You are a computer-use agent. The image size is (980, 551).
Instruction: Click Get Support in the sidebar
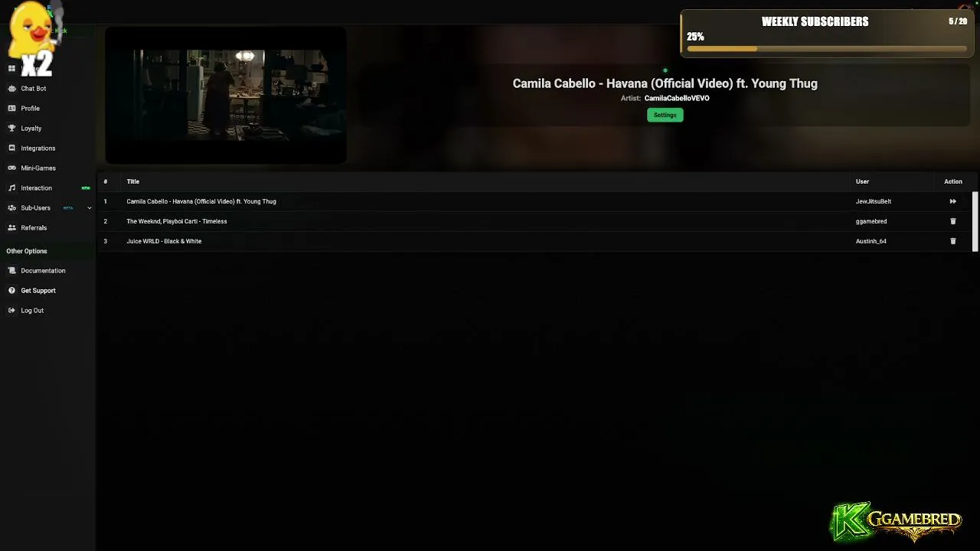[38, 291]
